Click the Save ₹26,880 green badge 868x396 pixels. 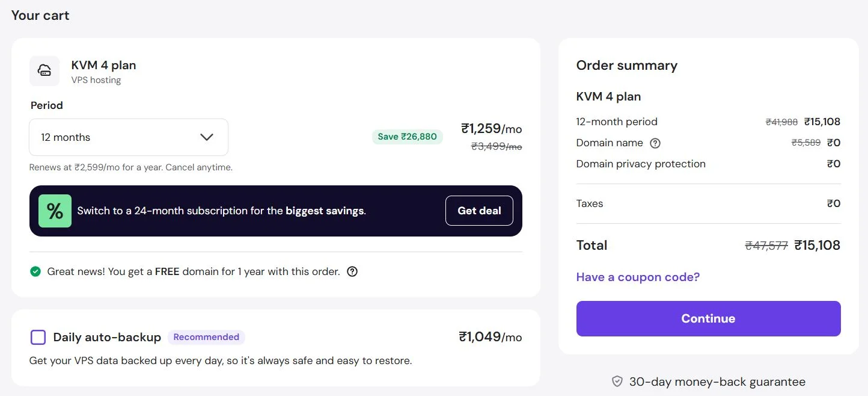pyautogui.click(x=408, y=137)
